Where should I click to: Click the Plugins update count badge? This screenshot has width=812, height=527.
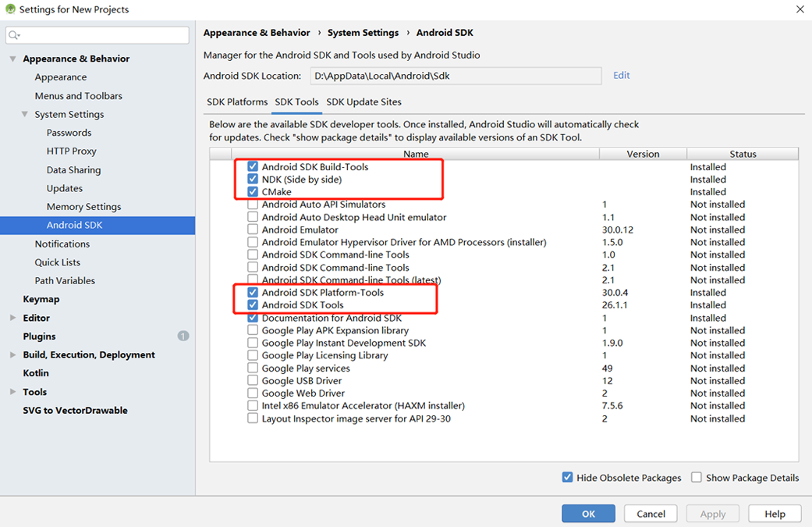[183, 336]
